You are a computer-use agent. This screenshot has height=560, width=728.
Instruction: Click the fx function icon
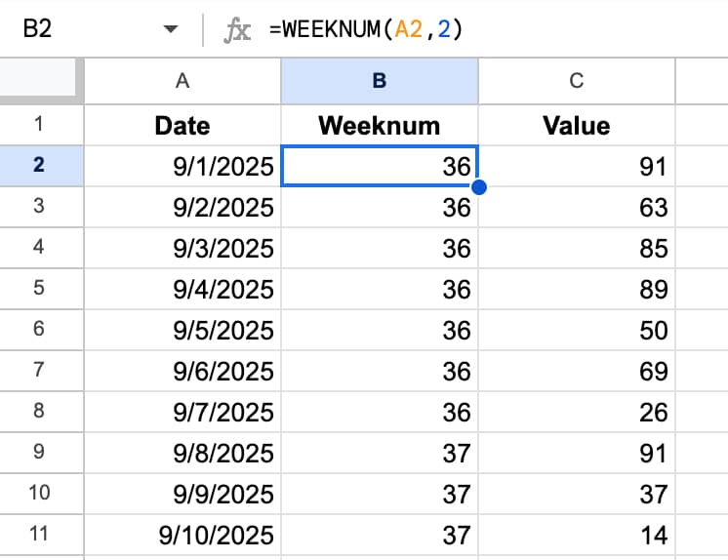point(237,31)
